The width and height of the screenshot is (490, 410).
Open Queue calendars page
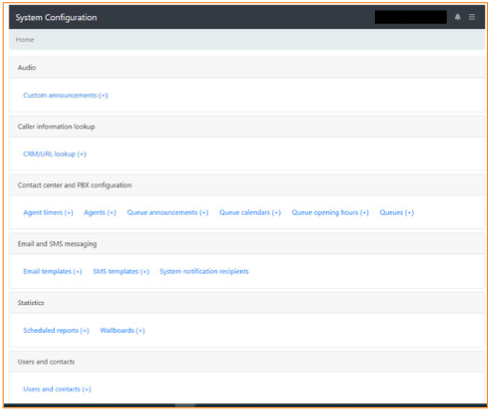pyautogui.click(x=250, y=213)
